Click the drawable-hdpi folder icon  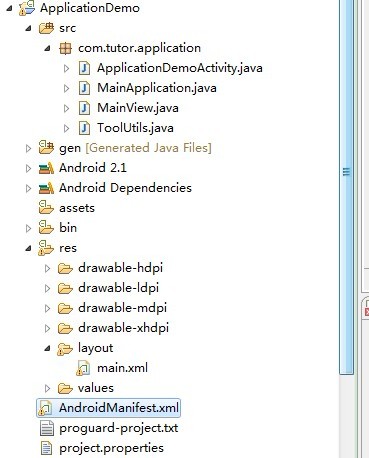click(x=65, y=268)
